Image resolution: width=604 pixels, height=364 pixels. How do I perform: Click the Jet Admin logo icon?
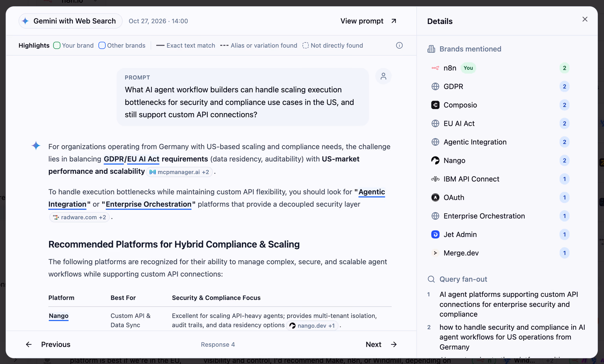pyautogui.click(x=435, y=234)
